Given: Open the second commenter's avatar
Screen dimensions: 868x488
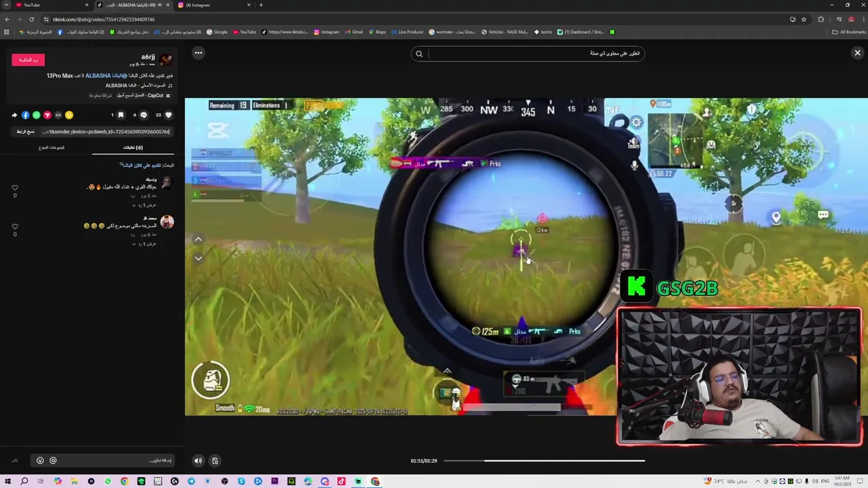Looking at the screenshot, I should (167, 222).
